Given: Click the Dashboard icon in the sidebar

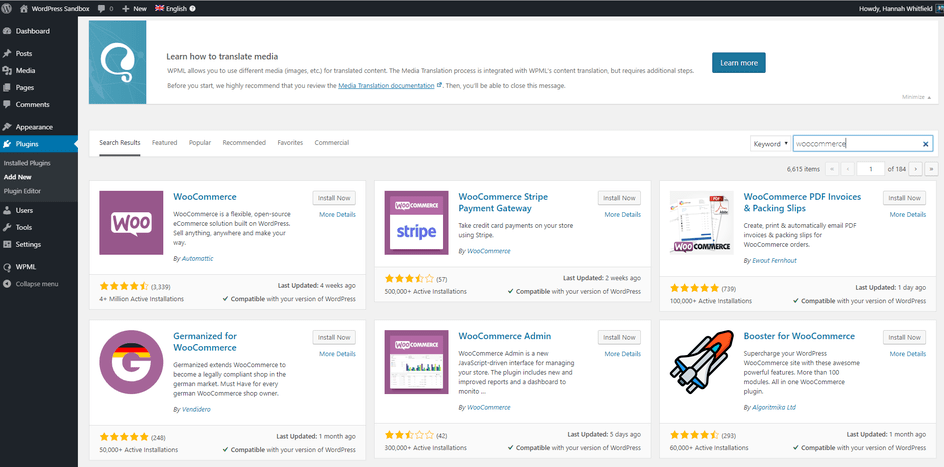Looking at the screenshot, I should 8,31.
